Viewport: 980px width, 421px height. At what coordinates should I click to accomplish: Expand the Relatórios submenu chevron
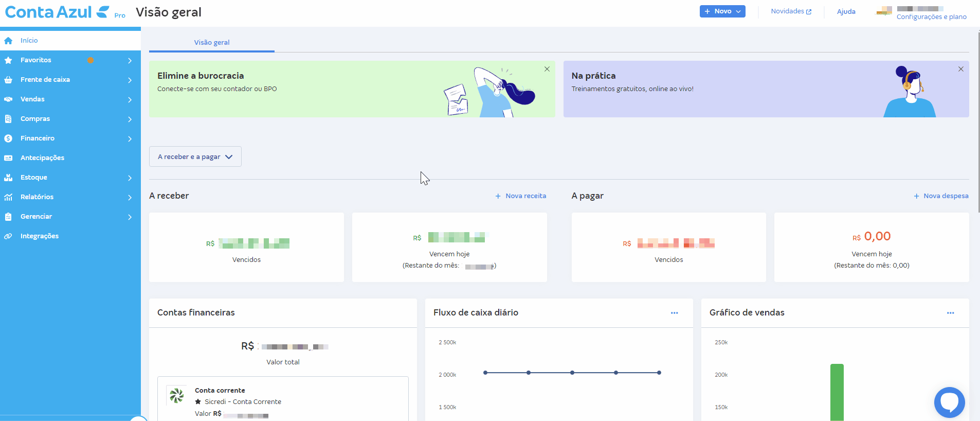(x=130, y=198)
